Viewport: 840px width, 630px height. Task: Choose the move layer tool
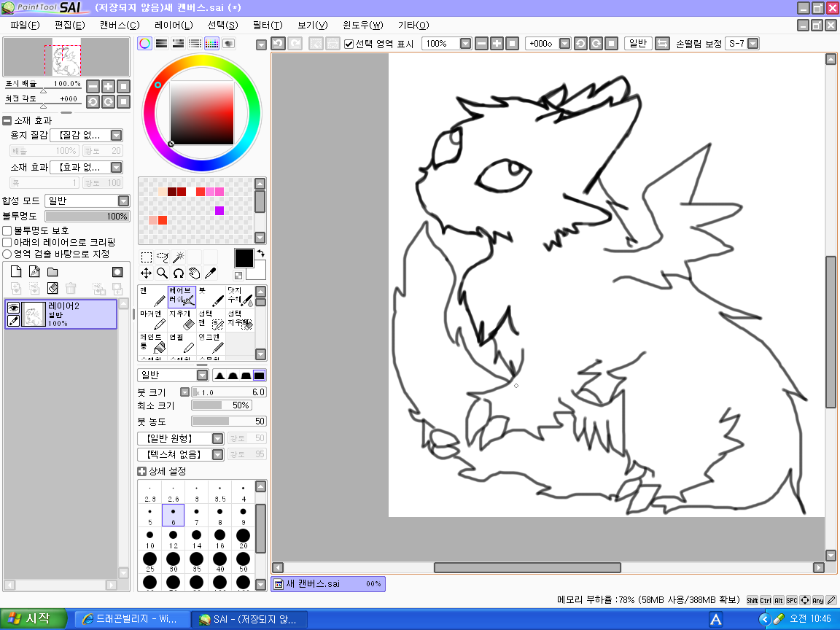coord(147,273)
